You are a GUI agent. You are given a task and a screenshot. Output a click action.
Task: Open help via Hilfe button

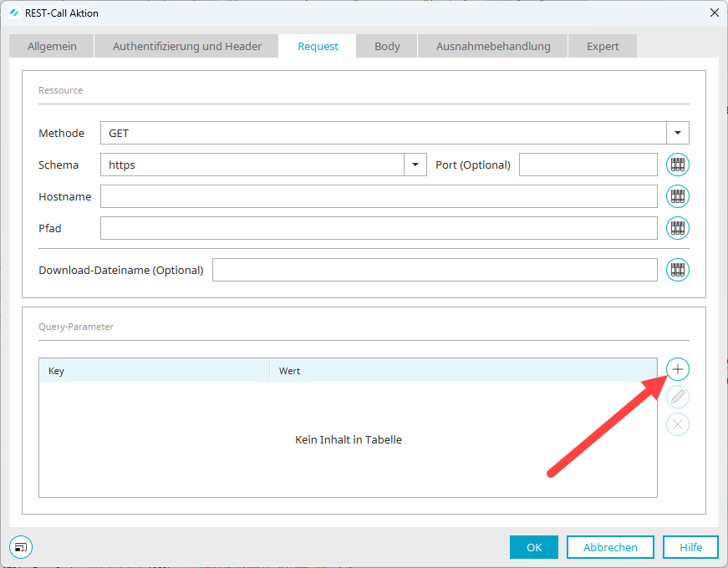690,547
